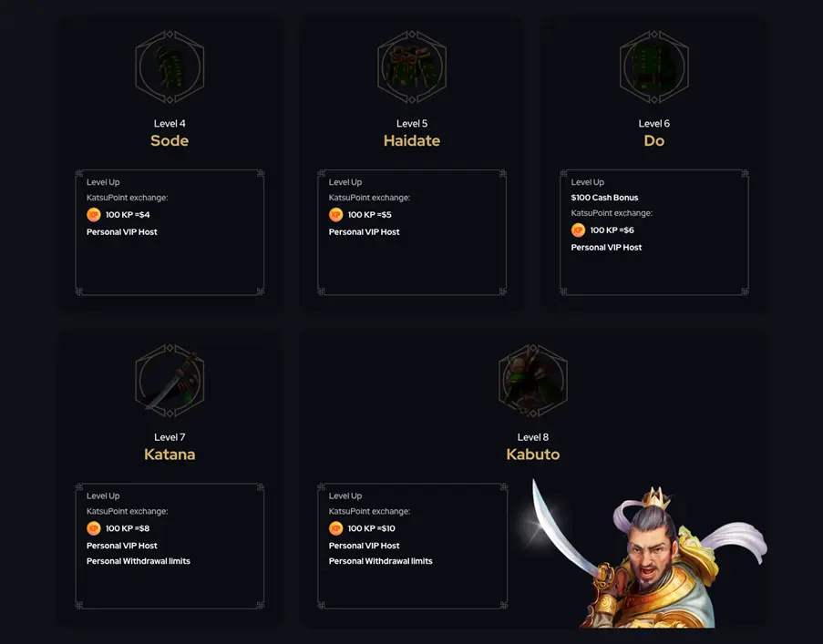The width and height of the screenshot is (823, 644).
Task: Click the Do chest armor icon
Action: point(653,66)
